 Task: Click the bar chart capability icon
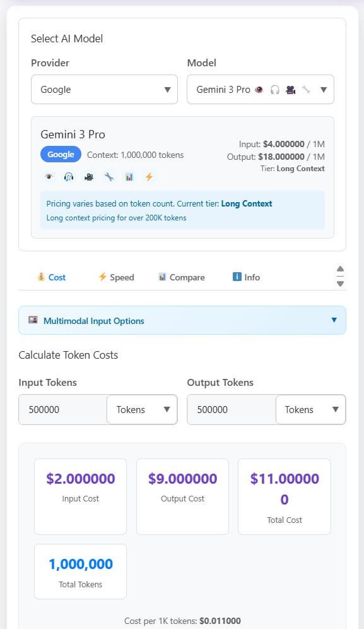tap(129, 177)
